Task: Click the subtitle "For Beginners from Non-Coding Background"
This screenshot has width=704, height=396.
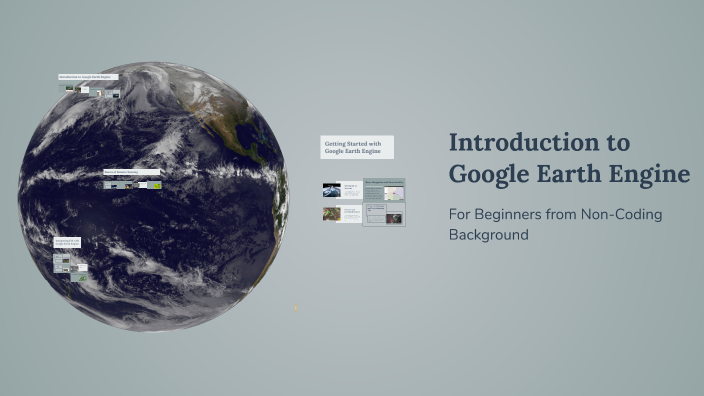Action: point(555,224)
